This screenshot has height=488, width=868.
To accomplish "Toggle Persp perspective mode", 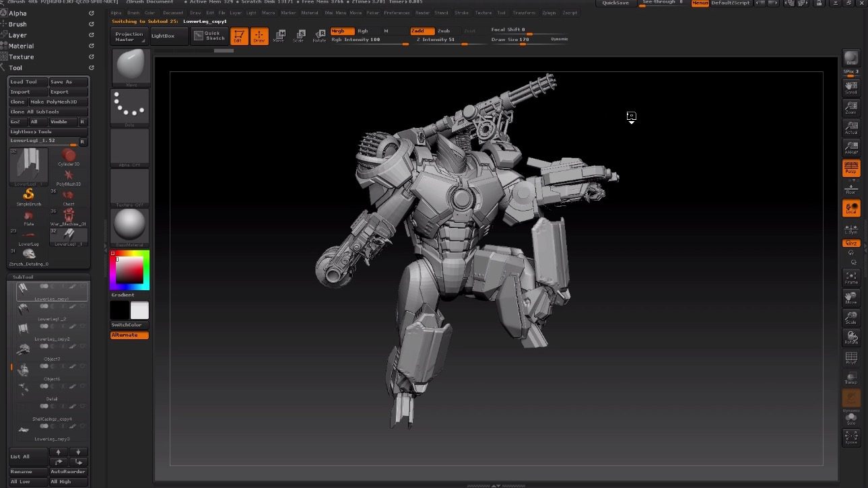I will pyautogui.click(x=851, y=168).
